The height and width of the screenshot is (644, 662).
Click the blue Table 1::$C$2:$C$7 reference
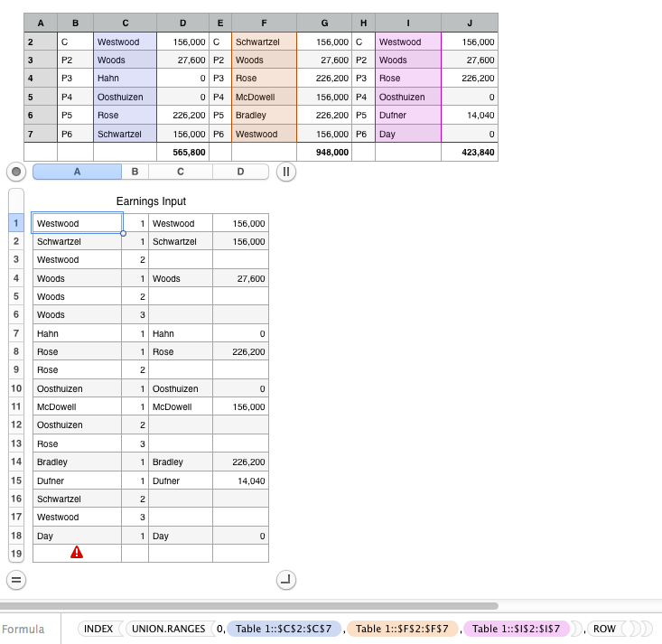coord(284,629)
